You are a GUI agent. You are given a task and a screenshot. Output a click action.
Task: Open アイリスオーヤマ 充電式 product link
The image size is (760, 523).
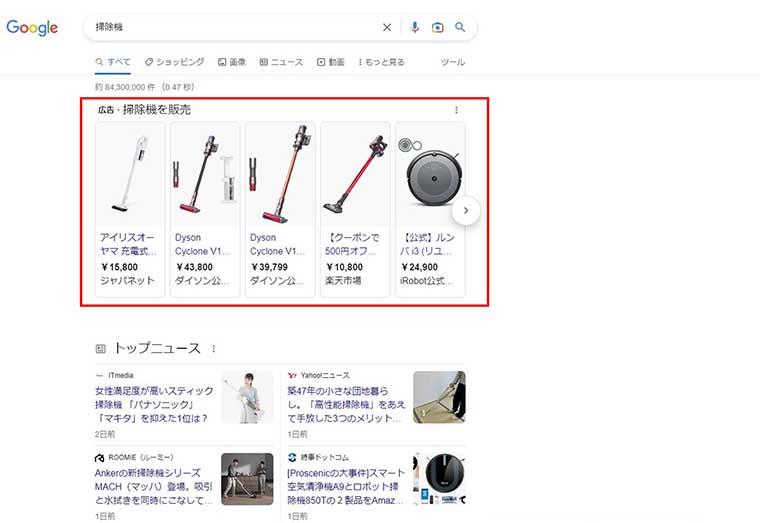click(128, 244)
